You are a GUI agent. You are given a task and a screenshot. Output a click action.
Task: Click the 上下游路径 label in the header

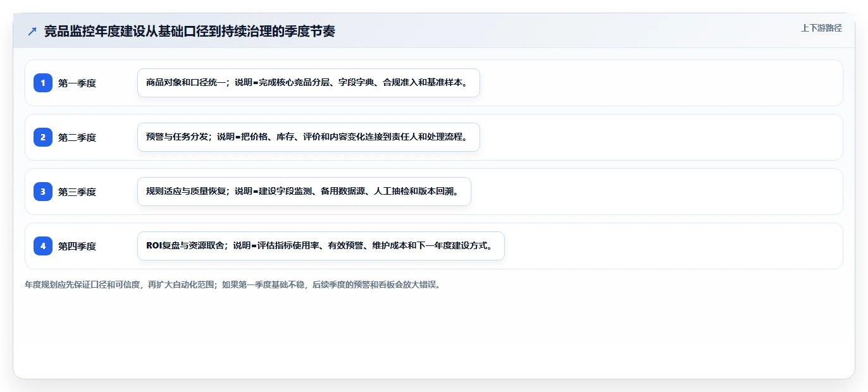821,28
